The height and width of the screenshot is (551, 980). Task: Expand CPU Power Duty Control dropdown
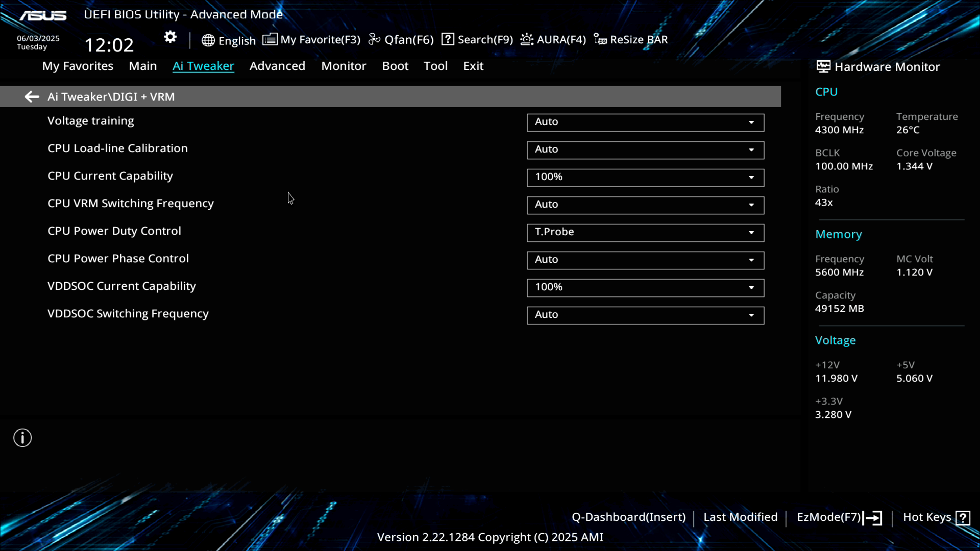pos(645,233)
